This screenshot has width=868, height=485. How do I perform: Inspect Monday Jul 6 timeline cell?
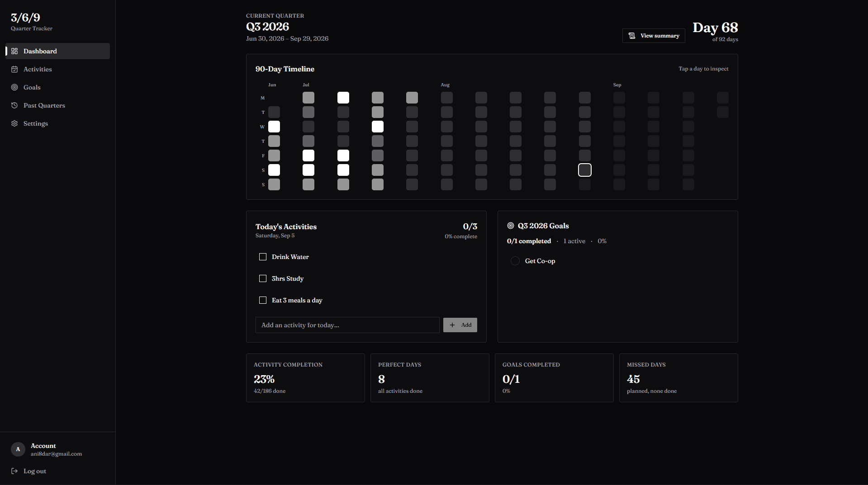[308, 98]
